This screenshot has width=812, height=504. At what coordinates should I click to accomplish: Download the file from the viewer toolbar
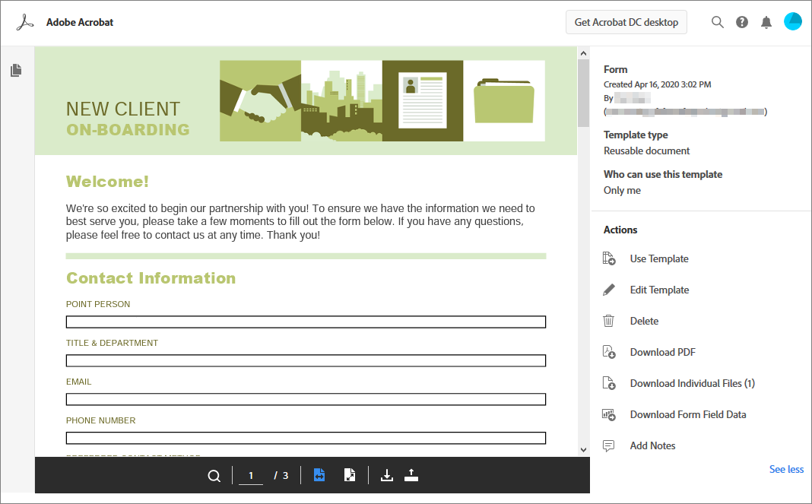pos(386,474)
